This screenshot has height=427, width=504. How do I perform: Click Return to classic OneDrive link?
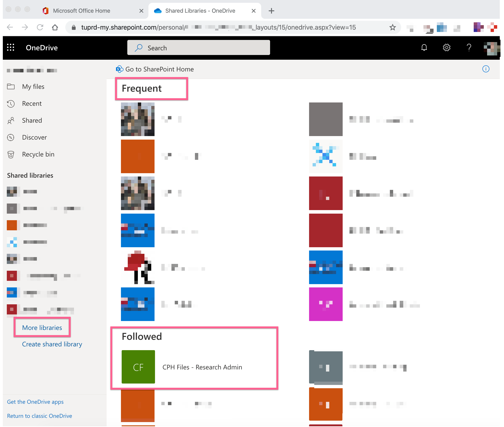pyautogui.click(x=39, y=416)
